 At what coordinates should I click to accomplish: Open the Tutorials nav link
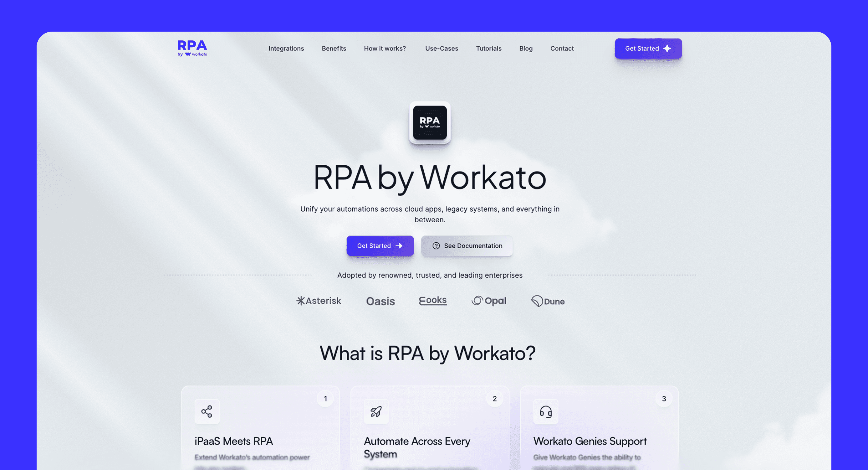click(x=488, y=49)
